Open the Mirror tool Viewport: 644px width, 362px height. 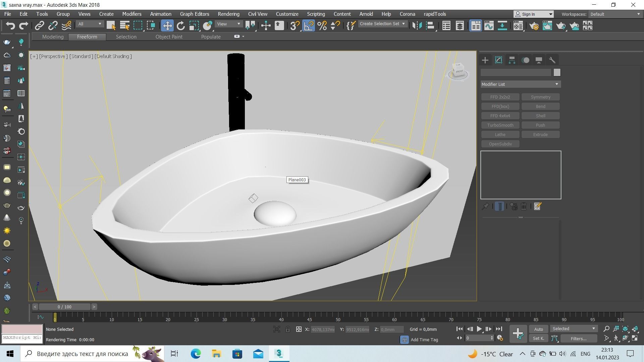(x=417, y=26)
